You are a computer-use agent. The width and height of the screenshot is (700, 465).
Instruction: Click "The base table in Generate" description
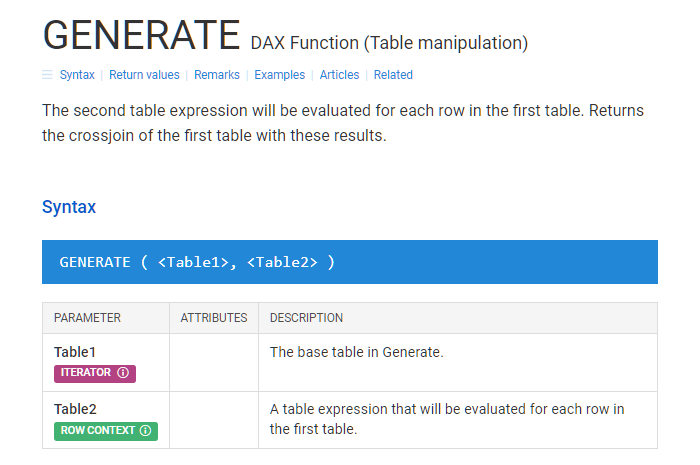point(357,352)
